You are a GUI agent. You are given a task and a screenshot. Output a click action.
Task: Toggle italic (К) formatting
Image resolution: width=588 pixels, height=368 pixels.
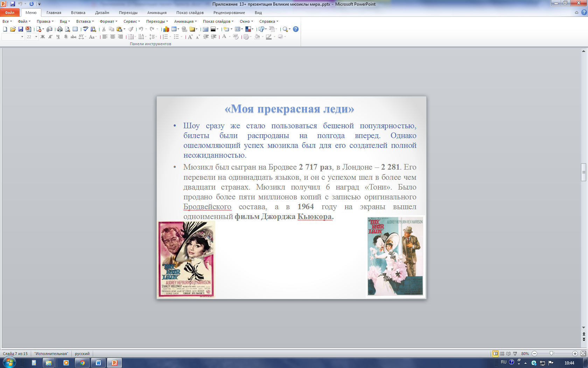(50, 37)
